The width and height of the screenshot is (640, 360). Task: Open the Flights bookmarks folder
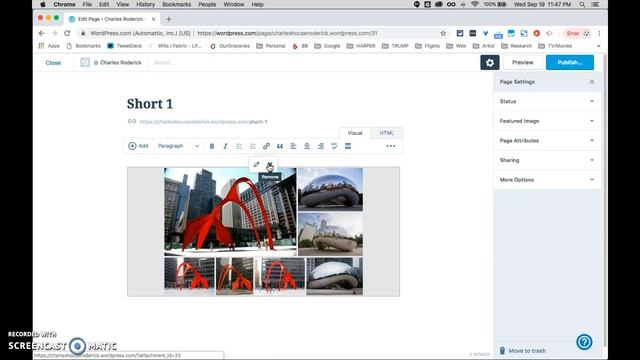point(427,46)
